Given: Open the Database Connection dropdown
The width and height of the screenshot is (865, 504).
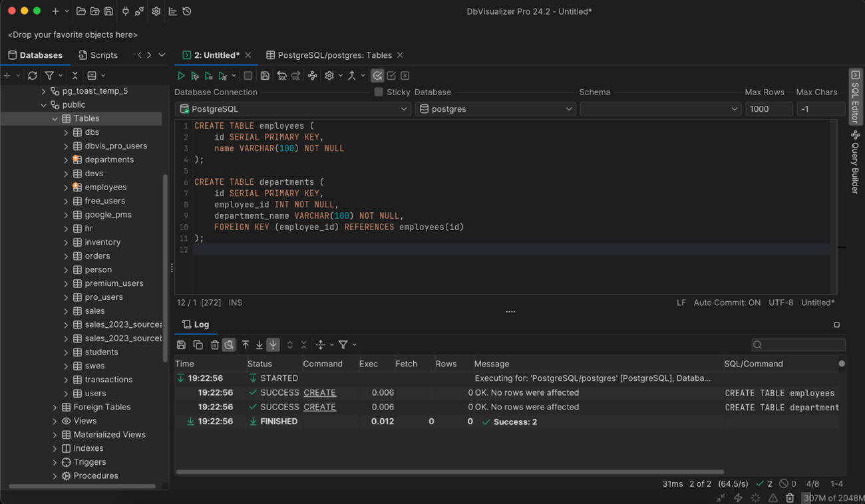Looking at the screenshot, I should coord(293,109).
